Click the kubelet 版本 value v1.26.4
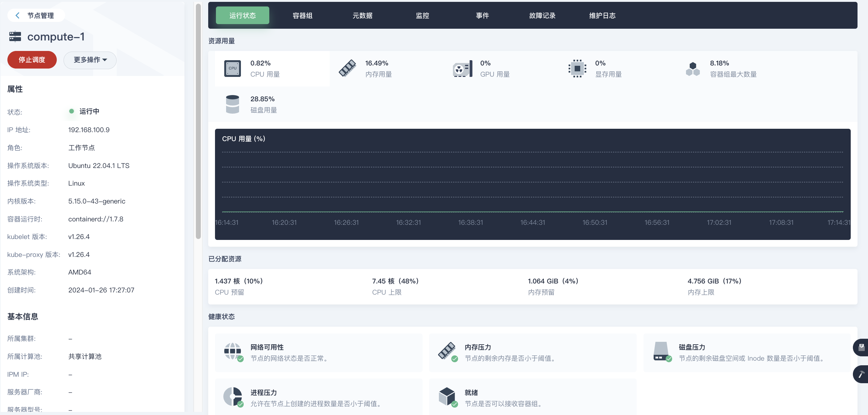868x415 pixels. [x=79, y=237]
